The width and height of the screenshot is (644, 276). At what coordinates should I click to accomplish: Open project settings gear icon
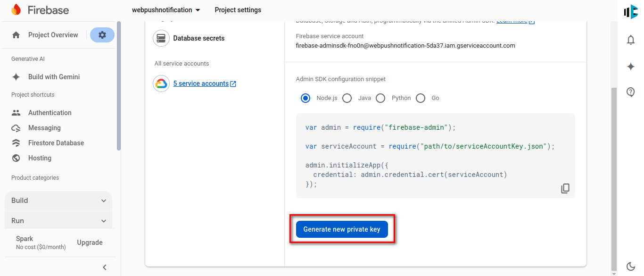click(x=102, y=35)
